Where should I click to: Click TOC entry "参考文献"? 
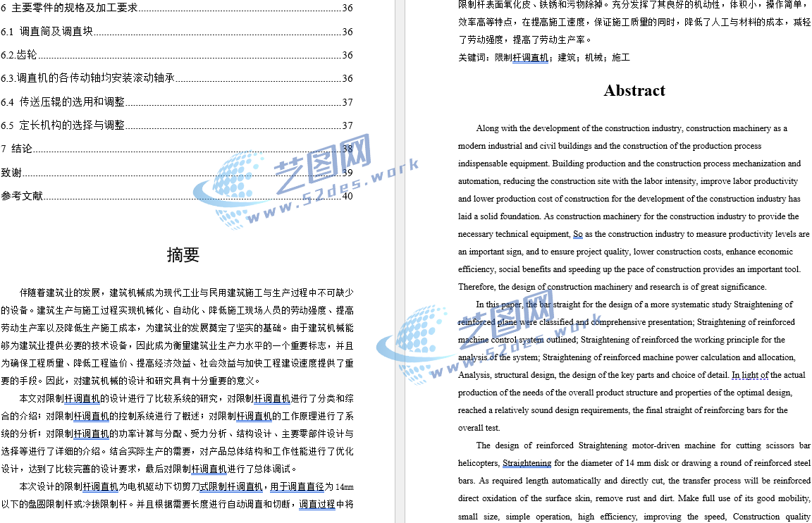coord(177,196)
